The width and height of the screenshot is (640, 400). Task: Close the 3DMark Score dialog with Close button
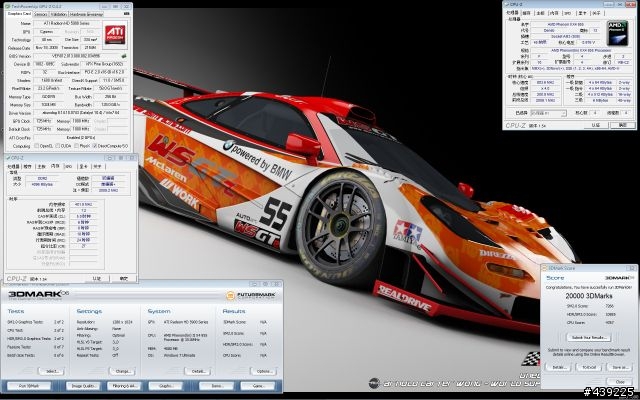[x=620, y=382]
